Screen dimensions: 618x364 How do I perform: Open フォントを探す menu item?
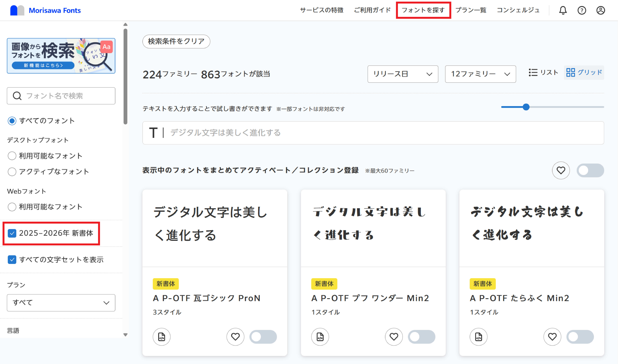pos(423,10)
